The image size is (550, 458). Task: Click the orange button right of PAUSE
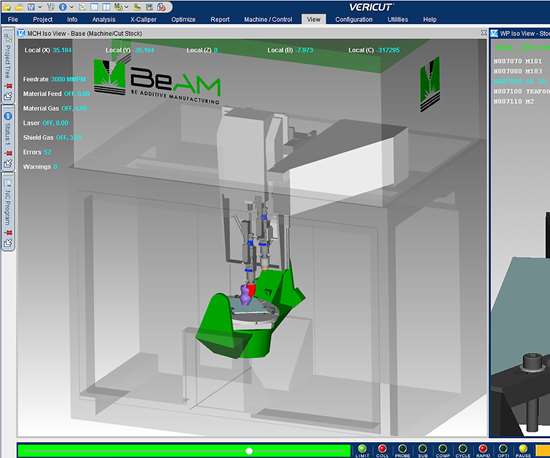coord(543,450)
